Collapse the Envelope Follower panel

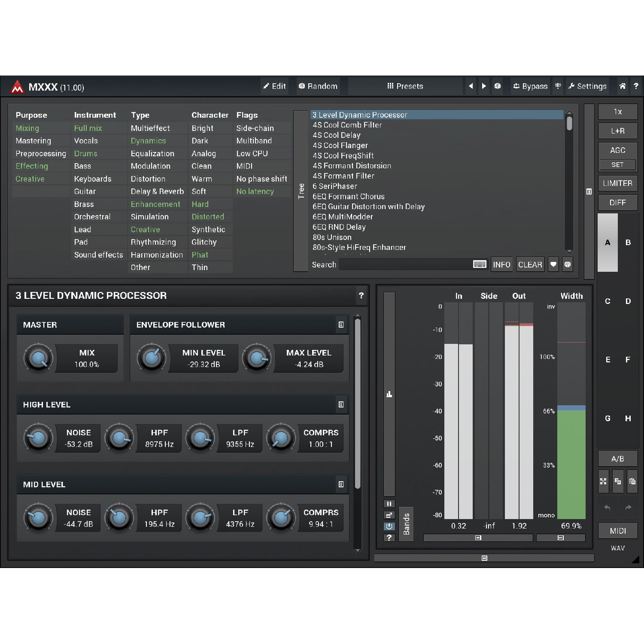(x=341, y=325)
